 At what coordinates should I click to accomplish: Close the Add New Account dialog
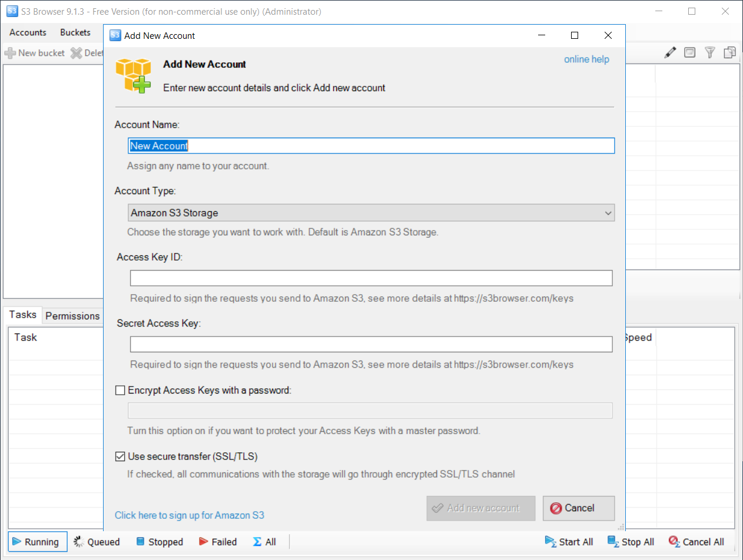(608, 35)
